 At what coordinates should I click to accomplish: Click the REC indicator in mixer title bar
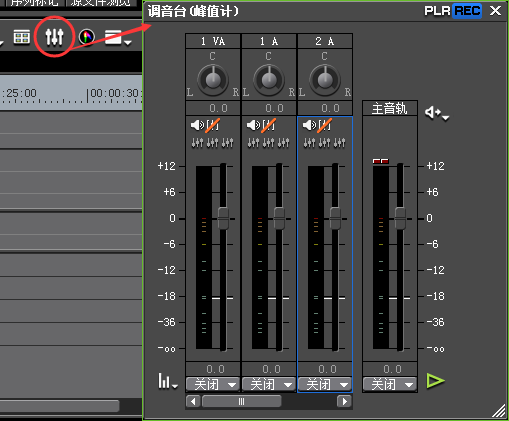467,11
